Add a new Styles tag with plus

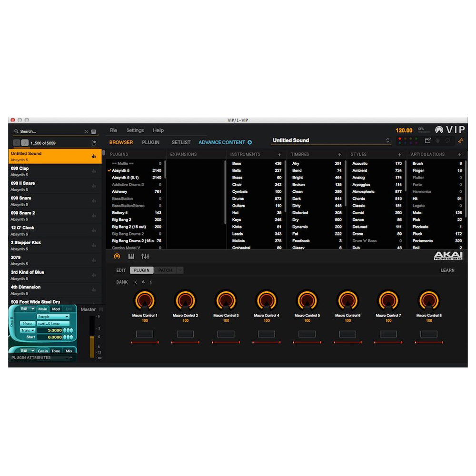[x=399, y=155]
